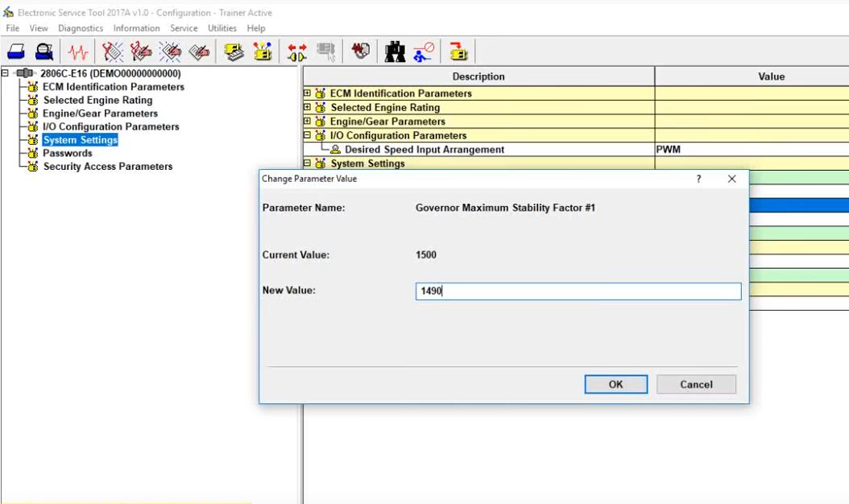Select Security Access Parameters in the left tree
The height and width of the screenshot is (504, 849).
pyautogui.click(x=108, y=166)
